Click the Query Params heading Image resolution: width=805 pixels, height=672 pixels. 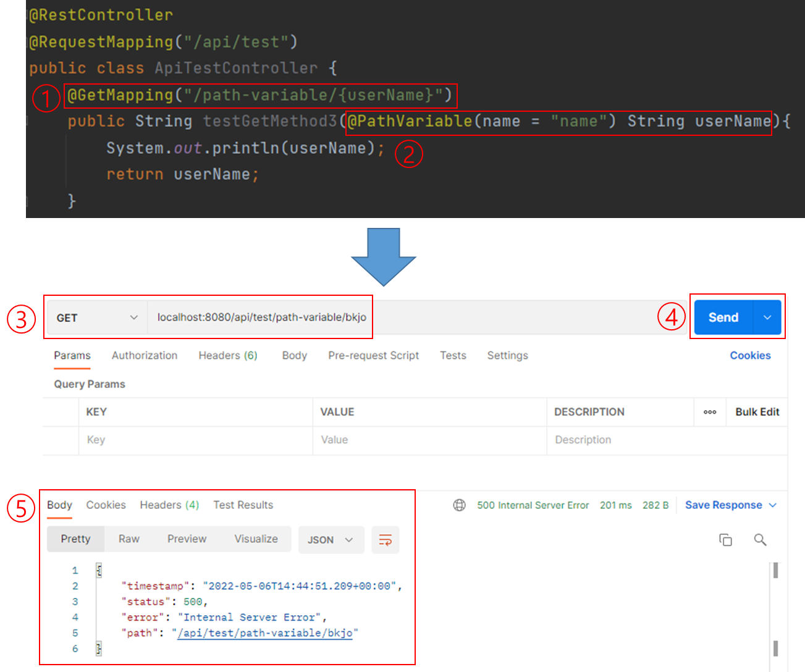click(x=90, y=384)
